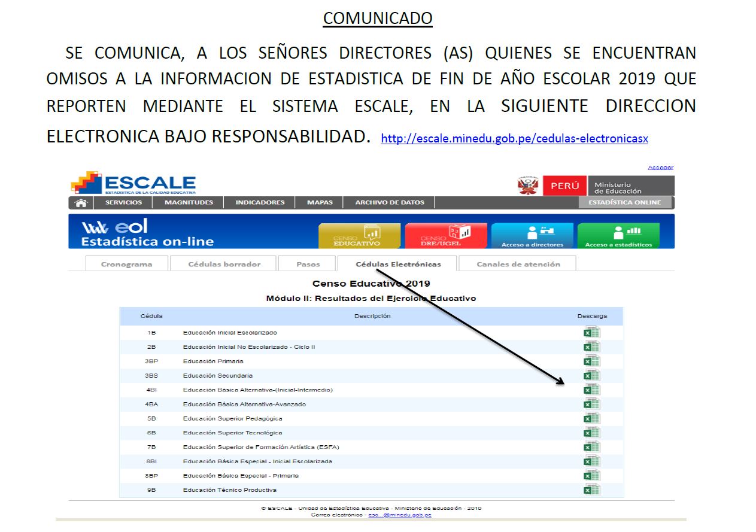Download Excel file for Educación Superior Tecnológica

point(591,433)
